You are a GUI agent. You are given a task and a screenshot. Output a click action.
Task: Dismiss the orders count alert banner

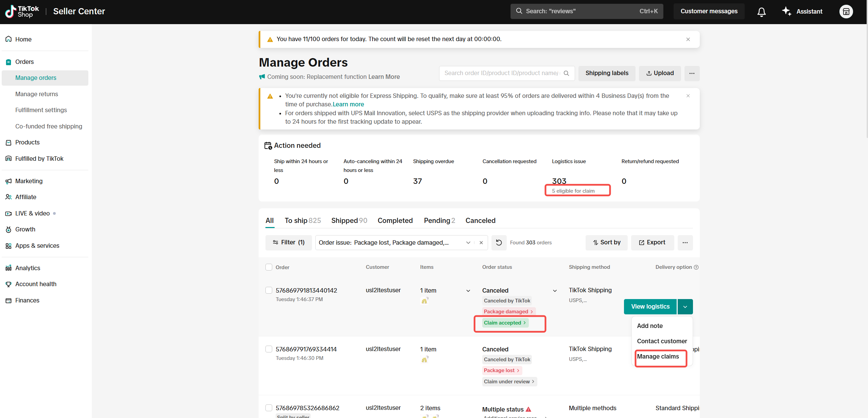tap(688, 39)
